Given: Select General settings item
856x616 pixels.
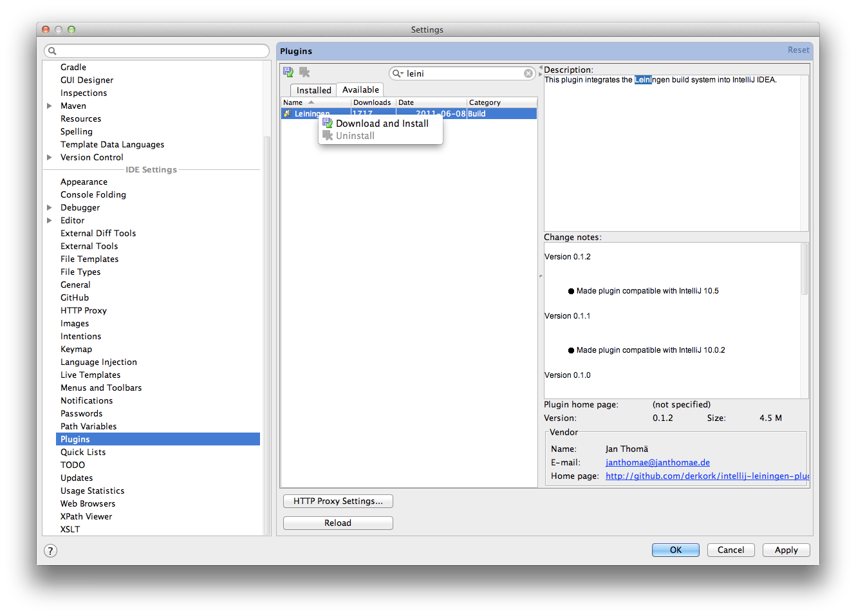Looking at the screenshot, I should click(75, 285).
